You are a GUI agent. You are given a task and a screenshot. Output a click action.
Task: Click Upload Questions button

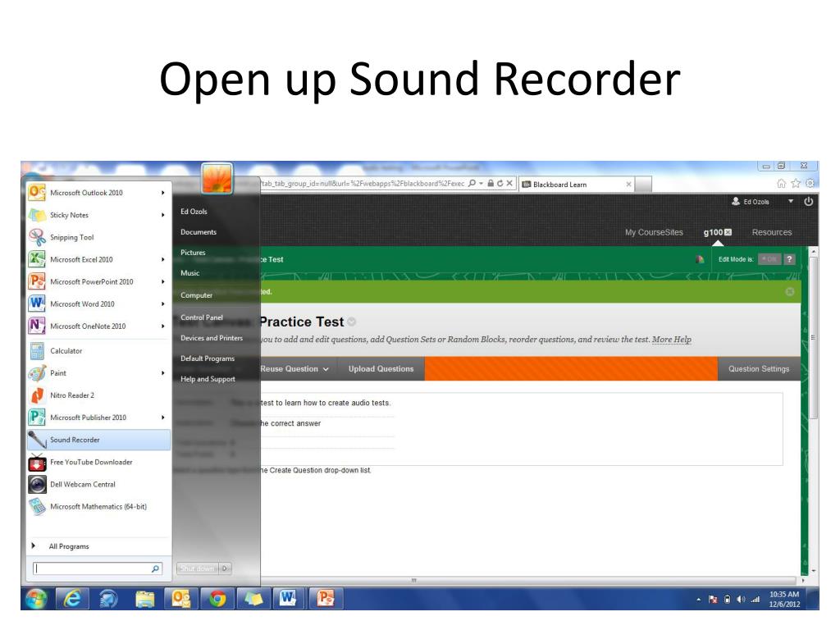(x=381, y=368)
